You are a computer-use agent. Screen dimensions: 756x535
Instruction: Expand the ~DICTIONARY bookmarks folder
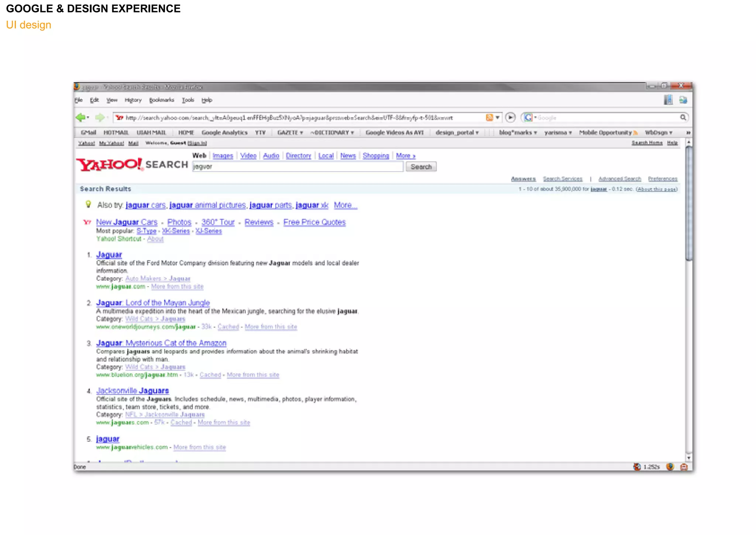click(332, 133)
